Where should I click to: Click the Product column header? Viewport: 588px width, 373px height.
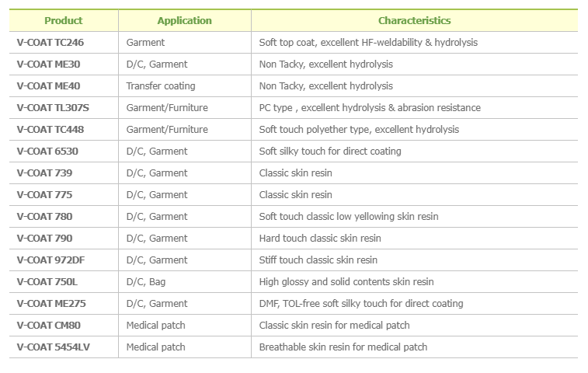point(64,21)
